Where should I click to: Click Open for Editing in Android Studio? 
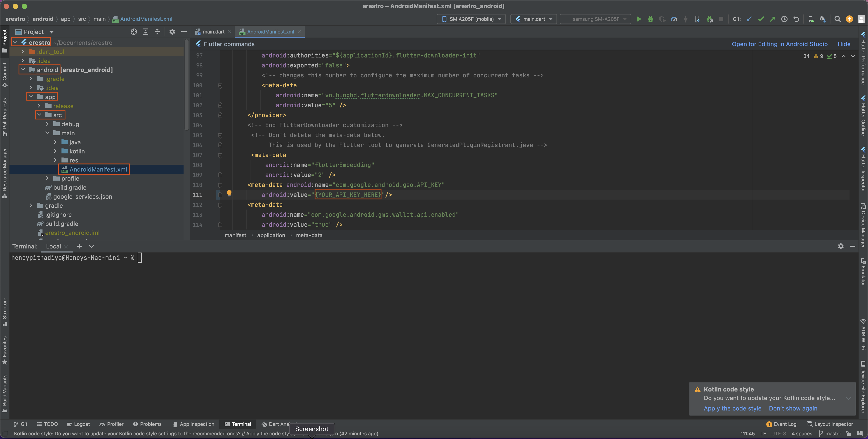[779, 44]
